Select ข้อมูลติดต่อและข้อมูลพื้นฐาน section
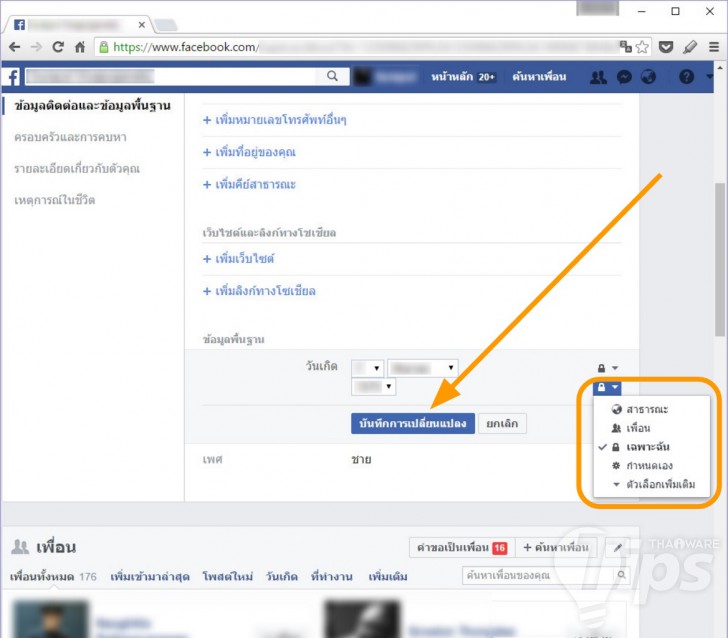This screenshot has width=728, height=638. pos(92,106)
